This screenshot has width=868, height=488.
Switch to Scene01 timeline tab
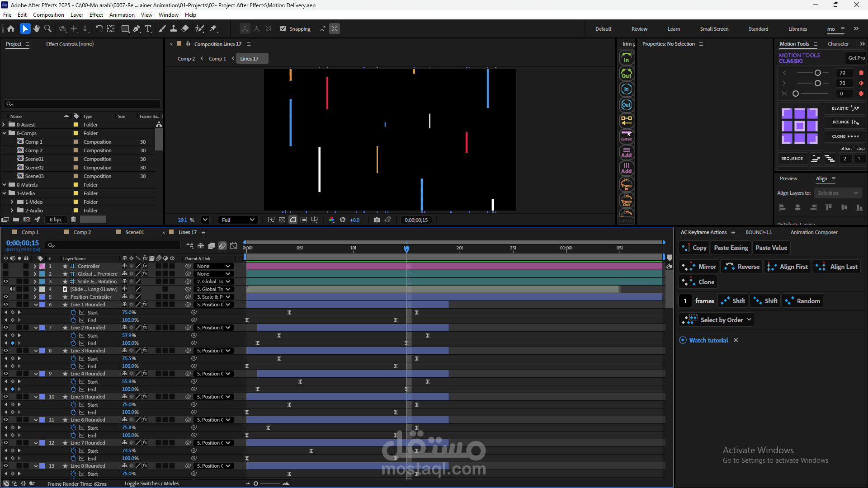click(135, 232)
